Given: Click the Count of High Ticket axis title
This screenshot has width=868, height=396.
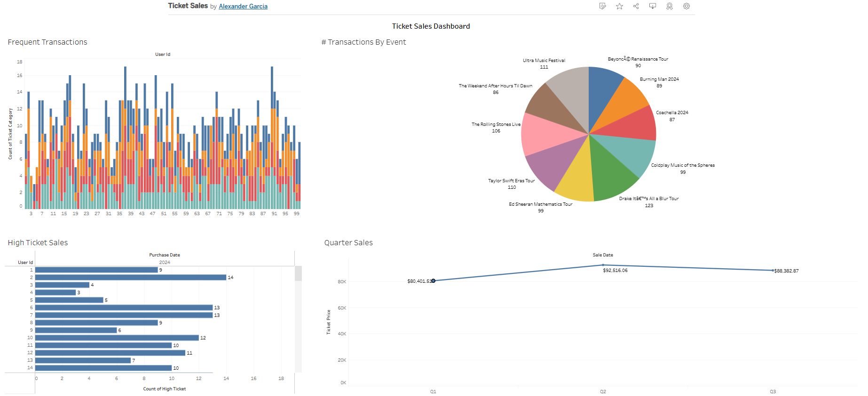Looking at the screenshot, I should coord(165,389).
